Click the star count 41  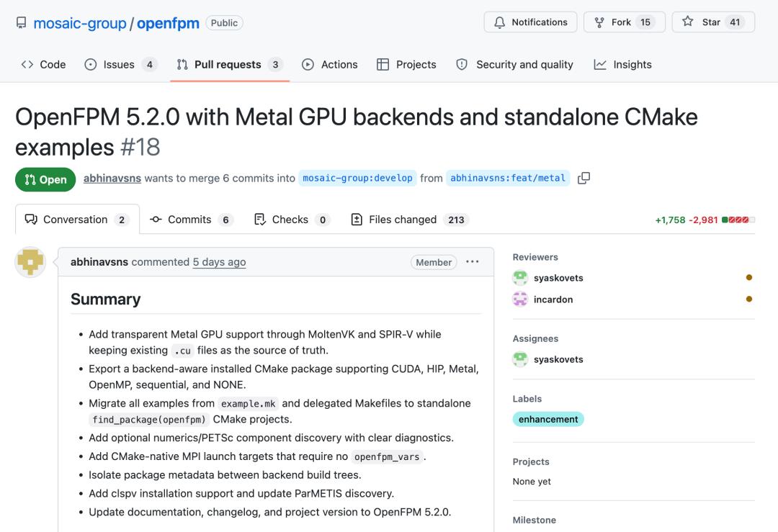(735, 22)
